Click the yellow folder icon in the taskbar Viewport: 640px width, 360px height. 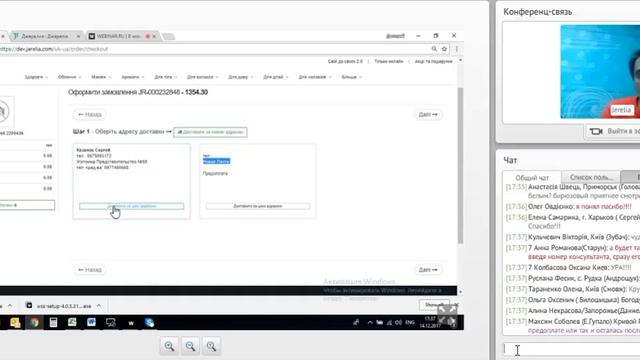[15, 322]
